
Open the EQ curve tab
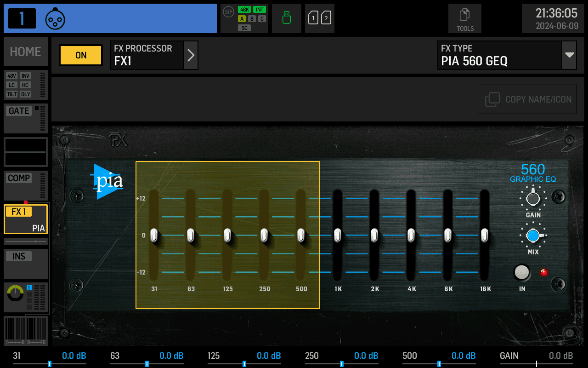(x=26, y=152)
